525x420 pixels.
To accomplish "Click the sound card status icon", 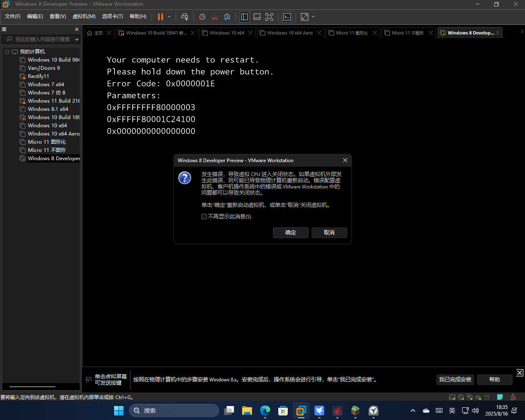I will pos(478,397).
